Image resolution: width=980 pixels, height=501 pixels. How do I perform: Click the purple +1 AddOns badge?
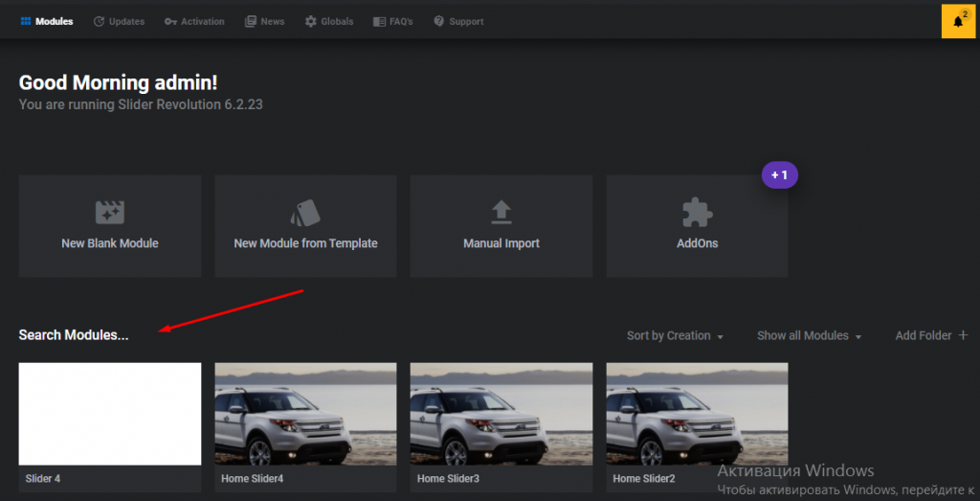(x=779, y=175)
